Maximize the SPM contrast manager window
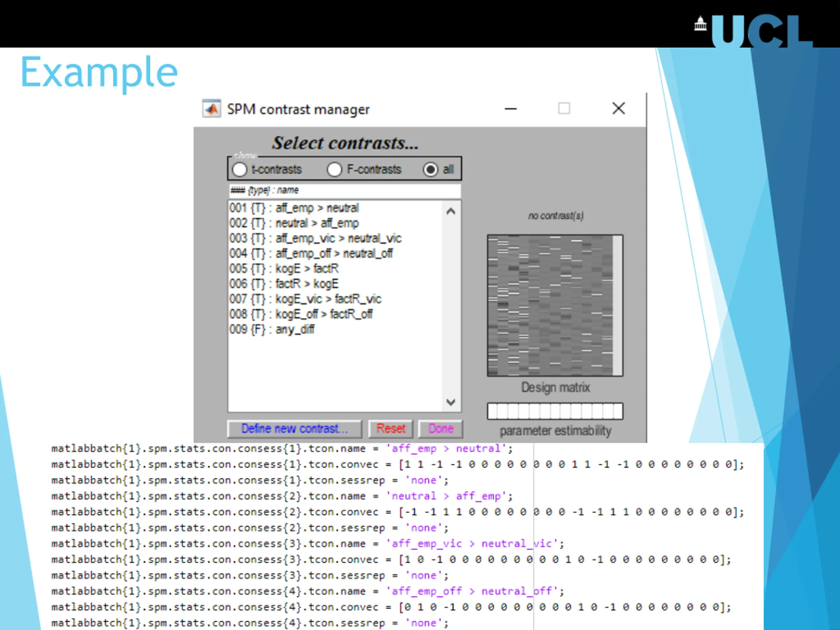The width and height of the screenshot is (840, 630). (x=564, y=109)
